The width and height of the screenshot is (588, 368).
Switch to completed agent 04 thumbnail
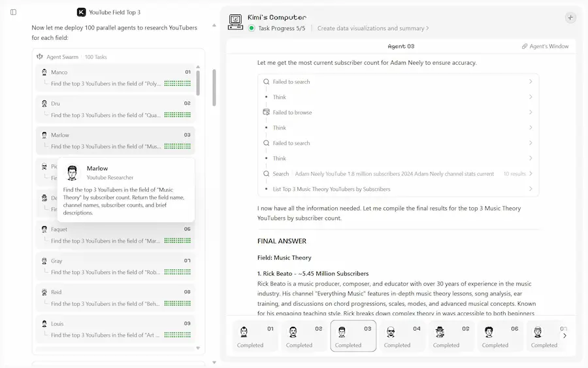[402, 336]
